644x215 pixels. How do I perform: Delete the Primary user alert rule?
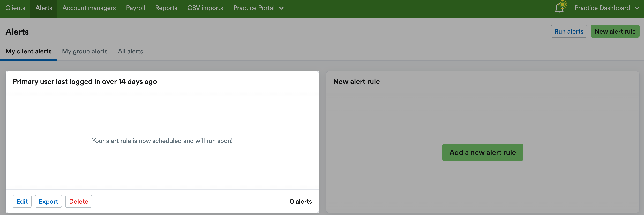79,201
